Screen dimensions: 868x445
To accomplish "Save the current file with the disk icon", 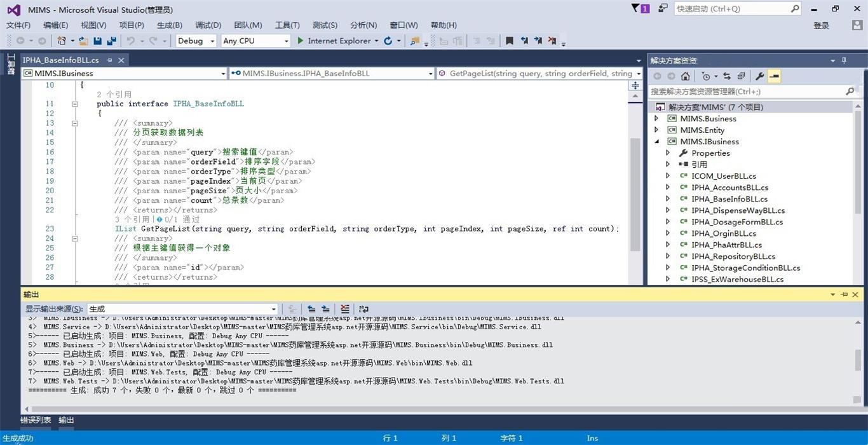I will pos(98,41).
